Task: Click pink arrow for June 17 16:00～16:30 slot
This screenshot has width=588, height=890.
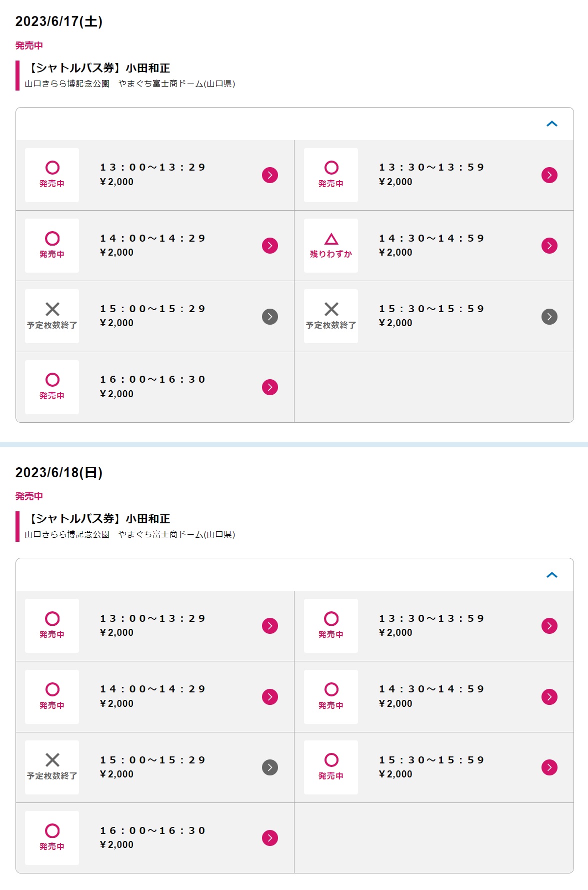Action: [x=270, y=387]
